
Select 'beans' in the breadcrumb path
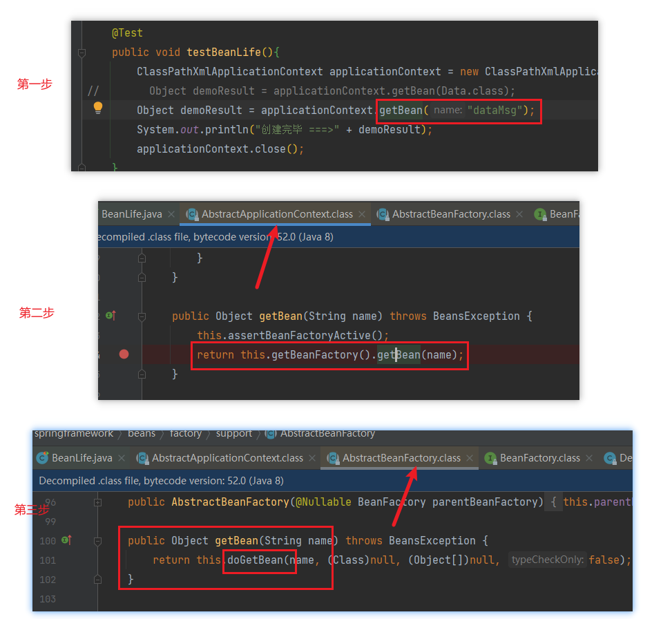click(142, 434)
